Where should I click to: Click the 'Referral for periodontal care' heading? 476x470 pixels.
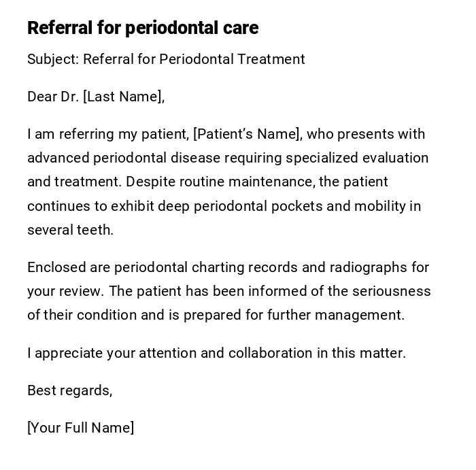pyautogui.click(x=143, y=28)
